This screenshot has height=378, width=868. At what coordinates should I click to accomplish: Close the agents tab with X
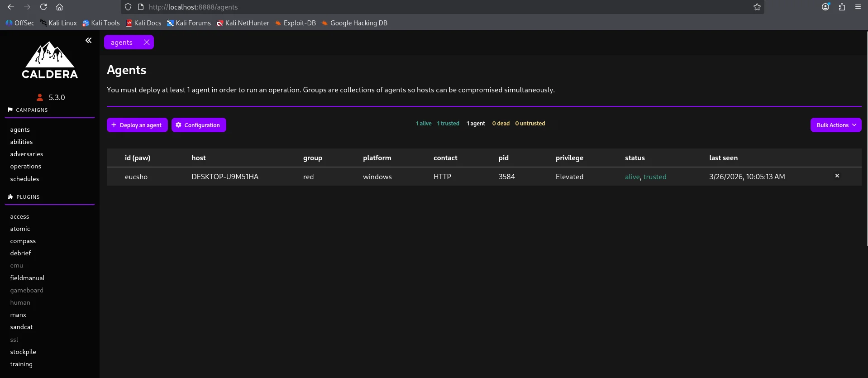click(146, 42)
